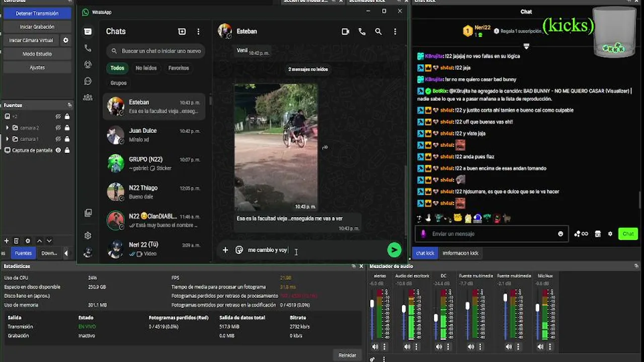Open the WhatsApp Communities sidebar icon
The height and width of the screenshot is (362, 644).
coord(88,97)
